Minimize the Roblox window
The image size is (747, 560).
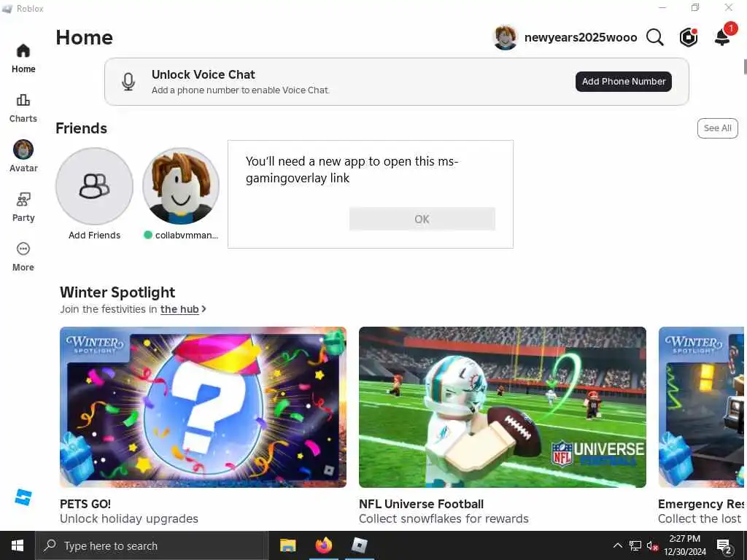point(662,7)
